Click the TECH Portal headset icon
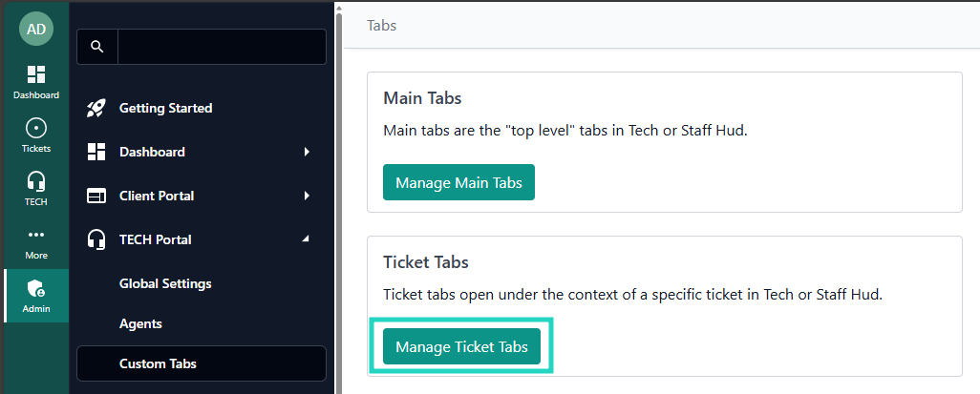Viewport: 980px width, 394px height. coord(96,239)
